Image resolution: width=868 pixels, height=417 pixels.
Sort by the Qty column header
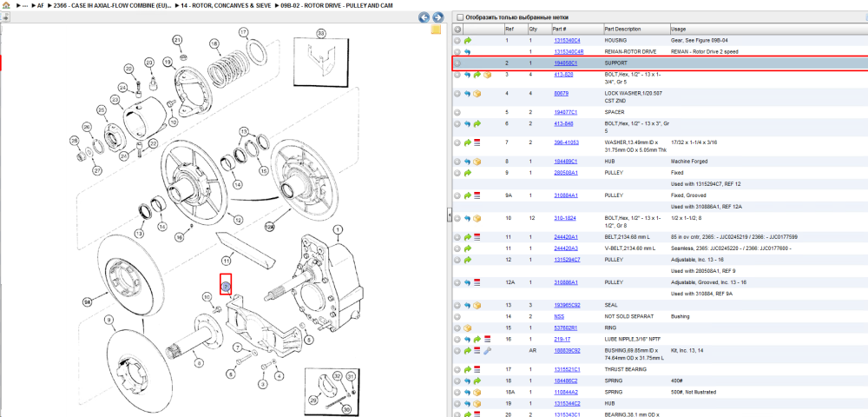(x=539, y=29)
